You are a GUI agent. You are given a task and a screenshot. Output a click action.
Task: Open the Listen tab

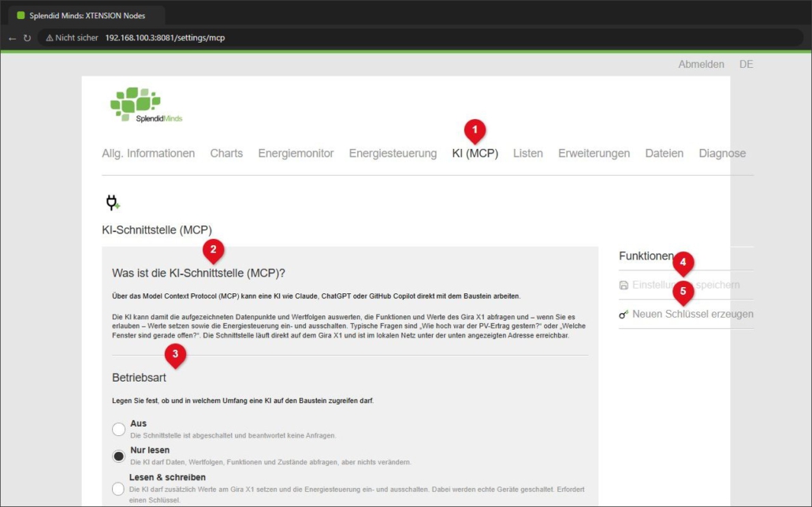click(x=527, y=153)
